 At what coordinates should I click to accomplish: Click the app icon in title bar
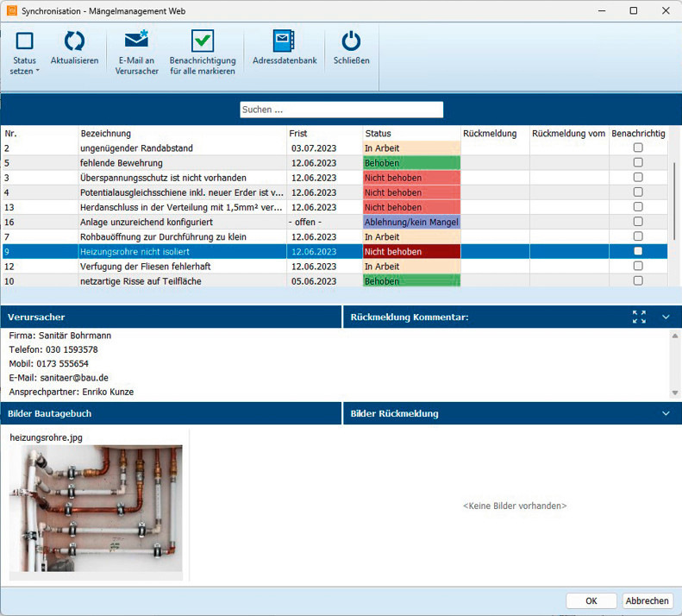coord(11,10)
